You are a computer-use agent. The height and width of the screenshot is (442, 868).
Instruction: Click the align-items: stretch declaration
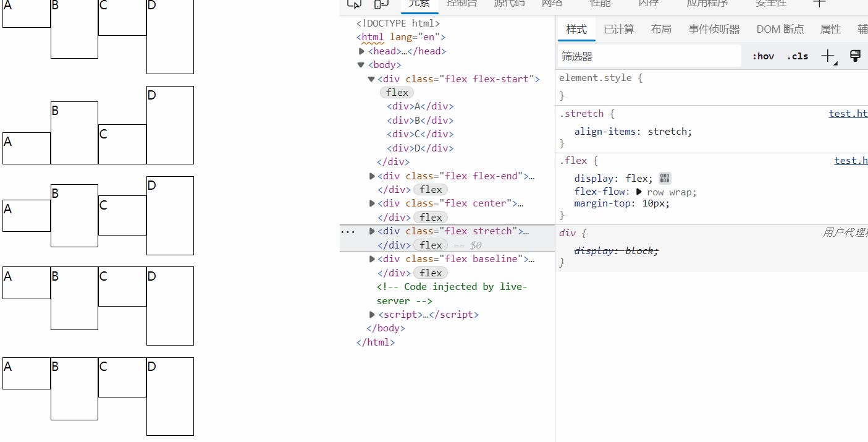[x=633, y=132]
